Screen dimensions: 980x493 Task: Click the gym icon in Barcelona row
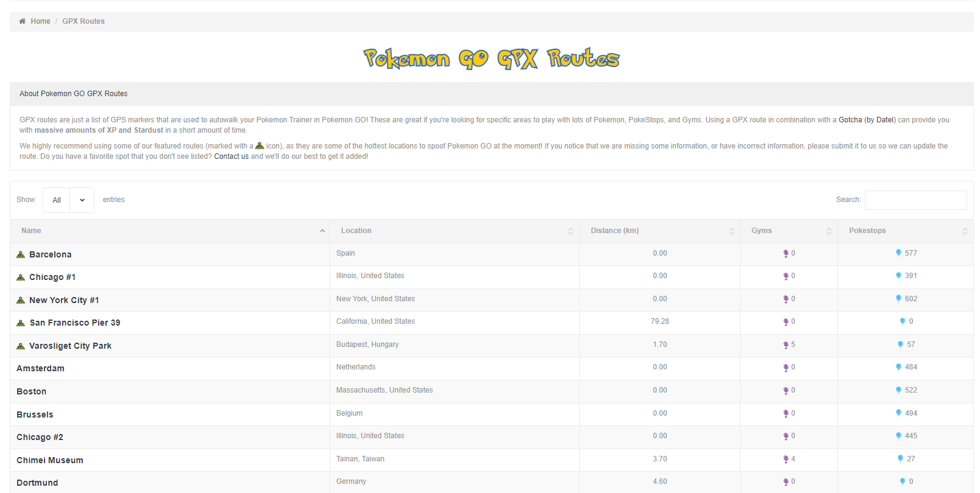tap(786, 253)
